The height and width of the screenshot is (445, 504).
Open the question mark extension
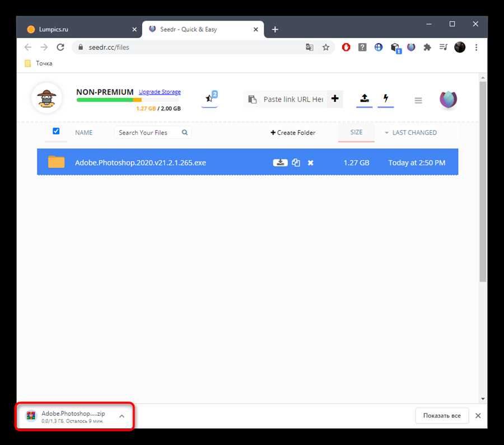(x=362, y=47)
